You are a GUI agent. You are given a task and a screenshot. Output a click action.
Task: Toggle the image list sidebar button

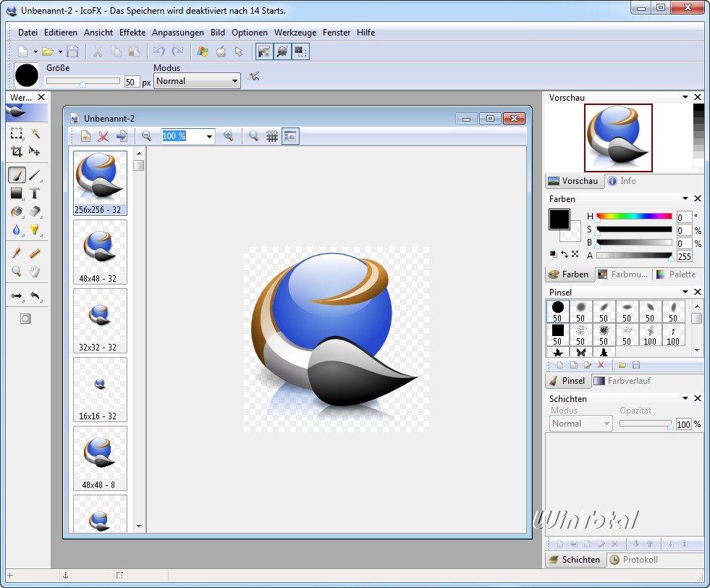290,136
